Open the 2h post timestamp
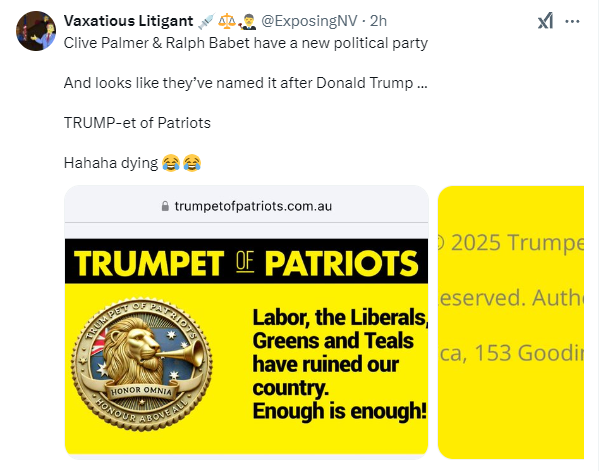Image resolution: width=603 pixels, height=471 pixels. (378, 21)
